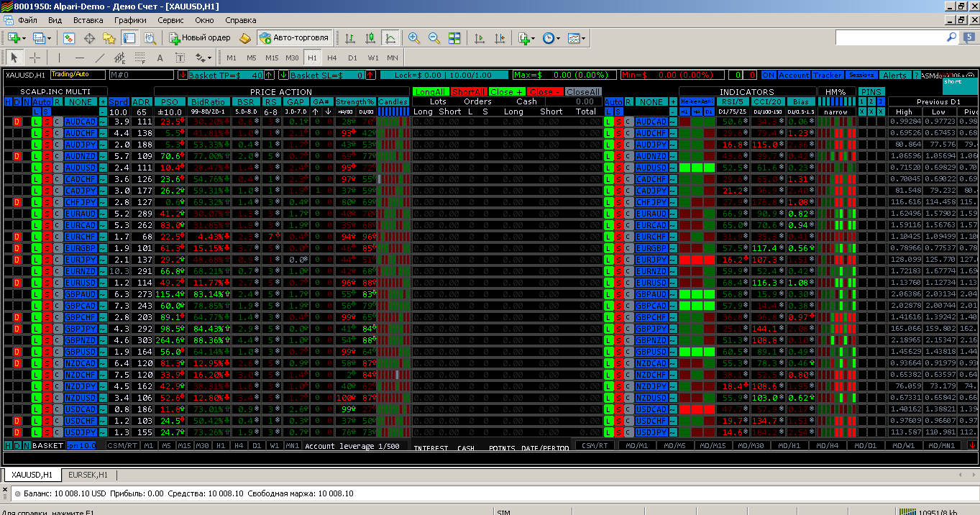Toggle the Авто-торговля button
The image size is (980, 515).
click(294, 38)
